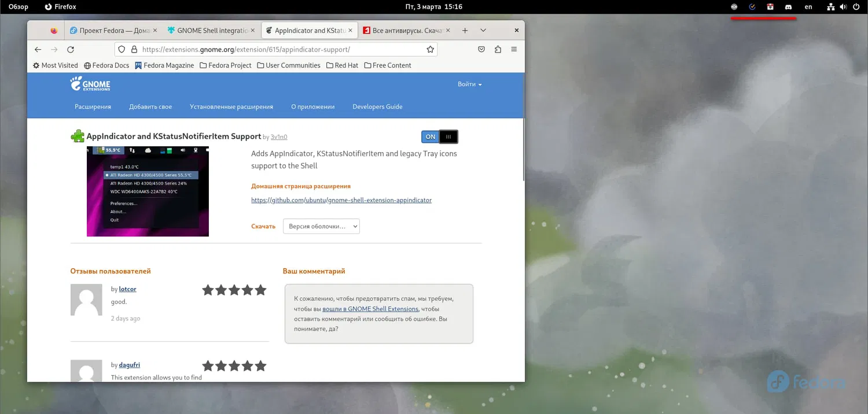Viewport: 868px width, 414px height.
Task: Open the date and time calendar
Action: [433, 7]
